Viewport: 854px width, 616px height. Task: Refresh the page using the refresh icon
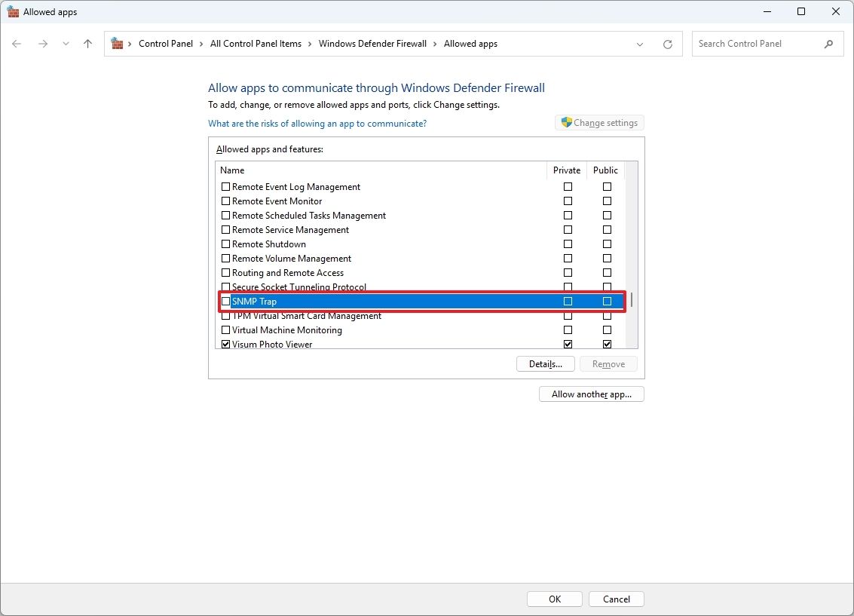667,44
